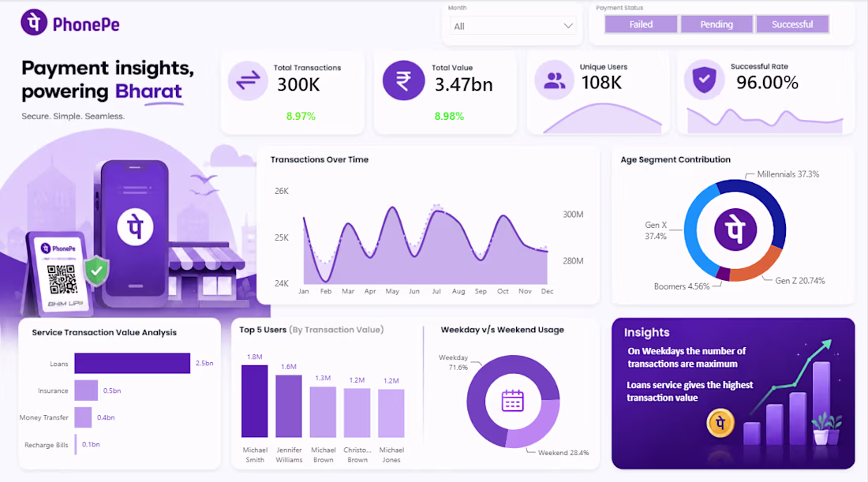Viewport: 868px width, 482px height.
Task: Click the 108K Unique Users value
Action: pyautogui.click(x=602, y=83)
